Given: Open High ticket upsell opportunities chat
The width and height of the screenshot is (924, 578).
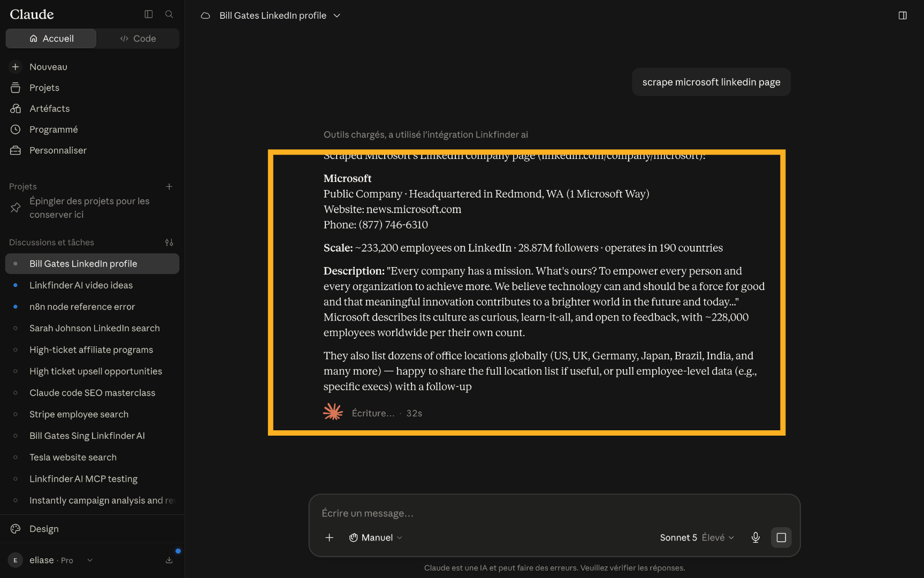Looking at the screenshot, I should (x=92, y=371).
